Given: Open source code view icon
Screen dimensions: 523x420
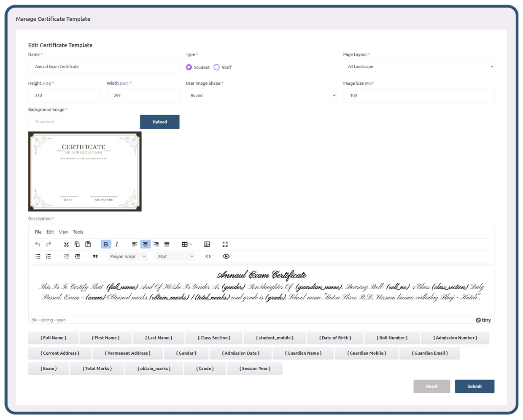Looking at the screenshot, I should [x=208, y=256].
